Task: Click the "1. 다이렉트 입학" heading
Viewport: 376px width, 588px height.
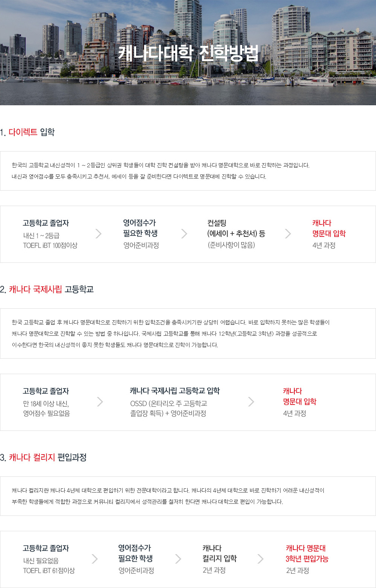Action: (28, 132)
